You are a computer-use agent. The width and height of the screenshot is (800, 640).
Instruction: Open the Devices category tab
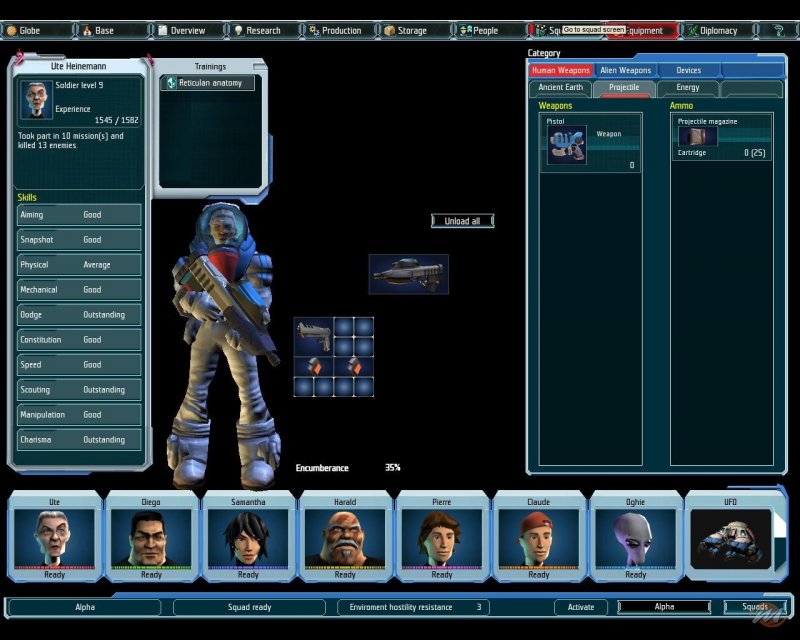pyautogui.click(x=688, y=71)
